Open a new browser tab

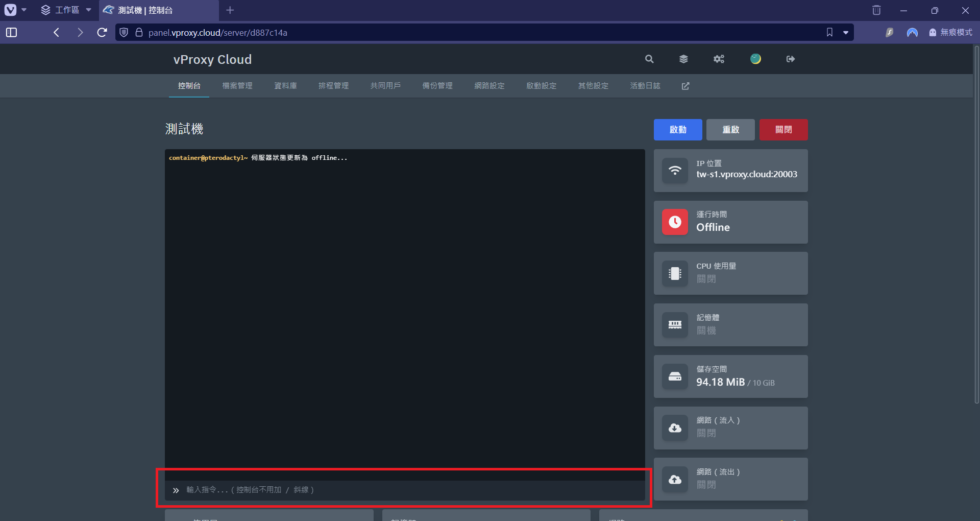click(230, 10)
